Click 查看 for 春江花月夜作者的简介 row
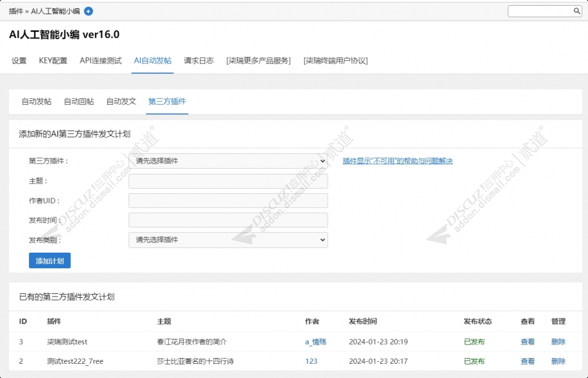Viewport: 588px width, 378px height. [x=528, y=342]
